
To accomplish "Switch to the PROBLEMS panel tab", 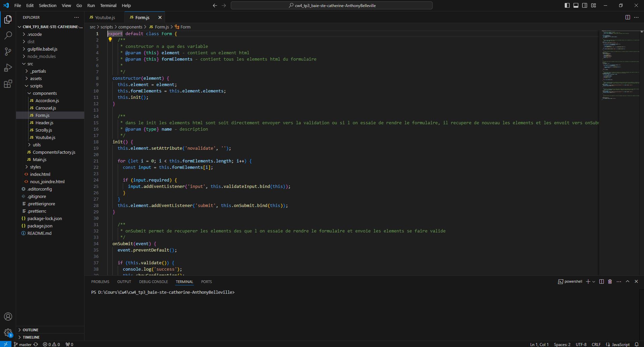I will point(100,282).
